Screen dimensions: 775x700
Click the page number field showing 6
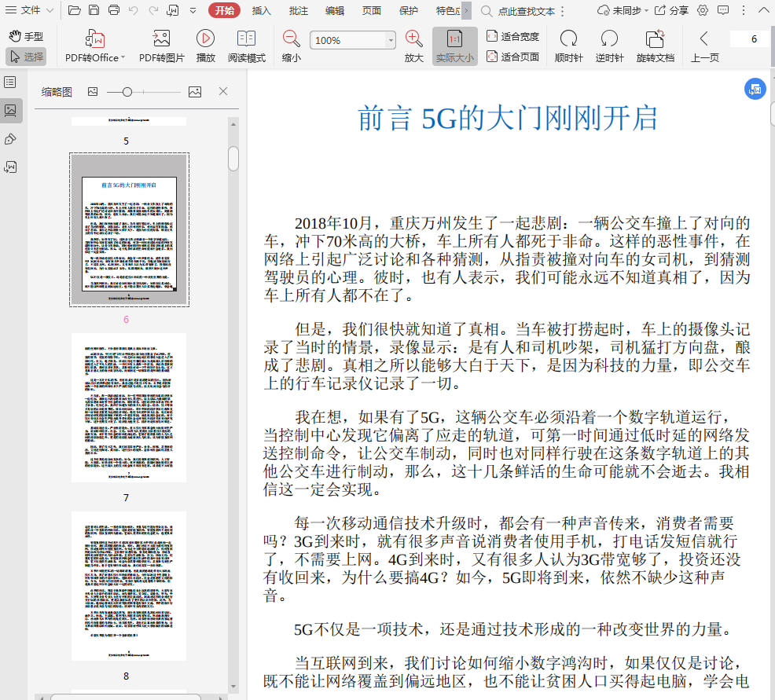click(751, 39)
